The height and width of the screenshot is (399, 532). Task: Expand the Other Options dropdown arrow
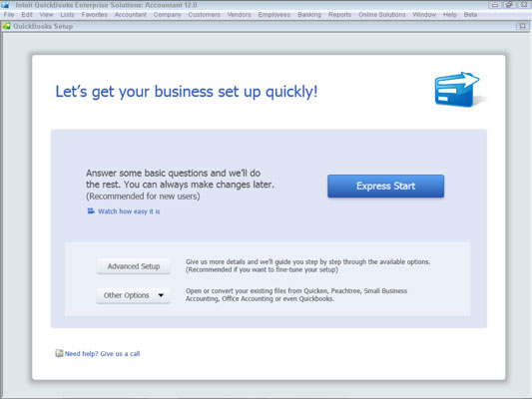(161, 295)
